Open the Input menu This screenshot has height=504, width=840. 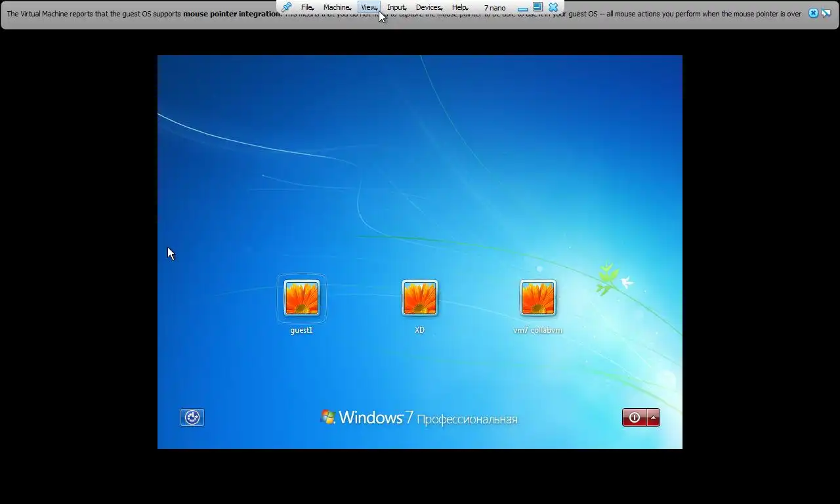coord(396,7)
